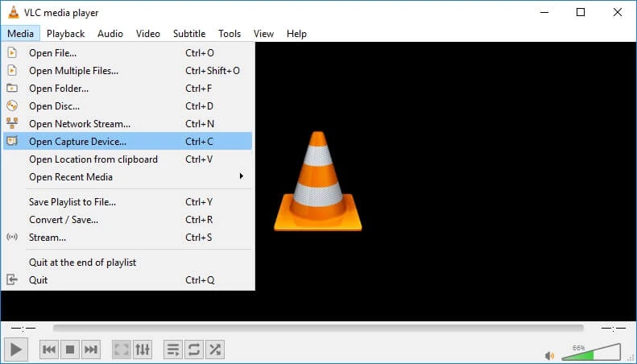Open the Tools menu
The image size is (637, 364).
pyautogui.click(x=230, y=33)
